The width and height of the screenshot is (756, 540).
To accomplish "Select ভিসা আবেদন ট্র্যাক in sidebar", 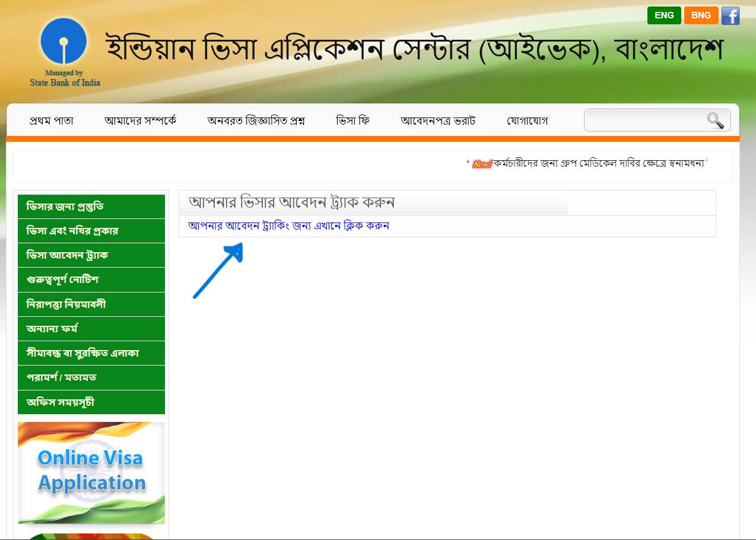I will (91, 255).
